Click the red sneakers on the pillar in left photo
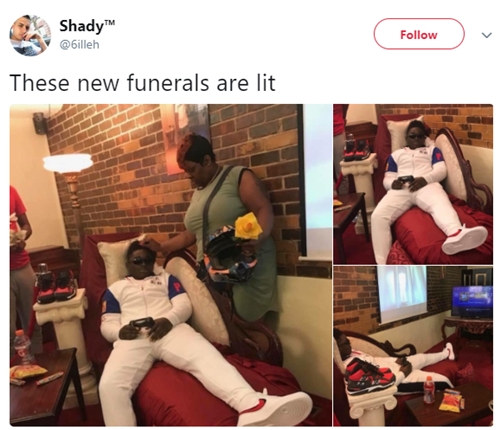The height and width of the screenshot is (430, 500). [x=56, y=286]
